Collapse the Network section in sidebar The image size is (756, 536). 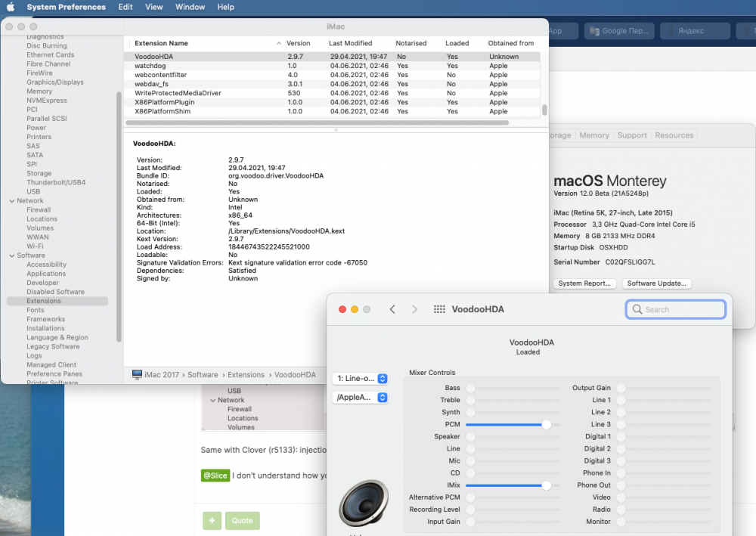12,201
